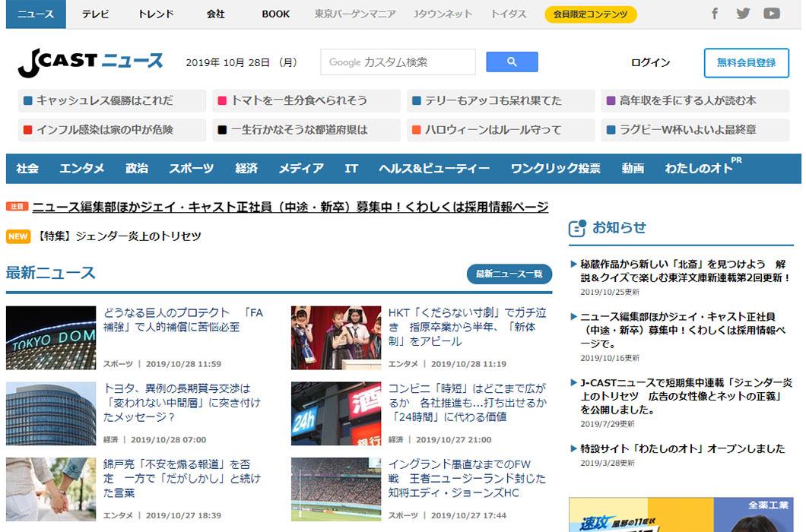Open the Tokyo Dome article thumbnail
The height and width of the screenshot is (532, 806).
pyautogui.click(x=51, y=338)
